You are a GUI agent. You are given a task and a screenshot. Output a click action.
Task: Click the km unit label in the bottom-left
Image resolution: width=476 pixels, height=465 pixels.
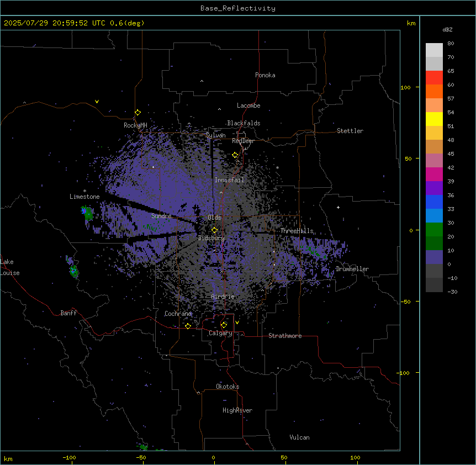coord(8,459)
